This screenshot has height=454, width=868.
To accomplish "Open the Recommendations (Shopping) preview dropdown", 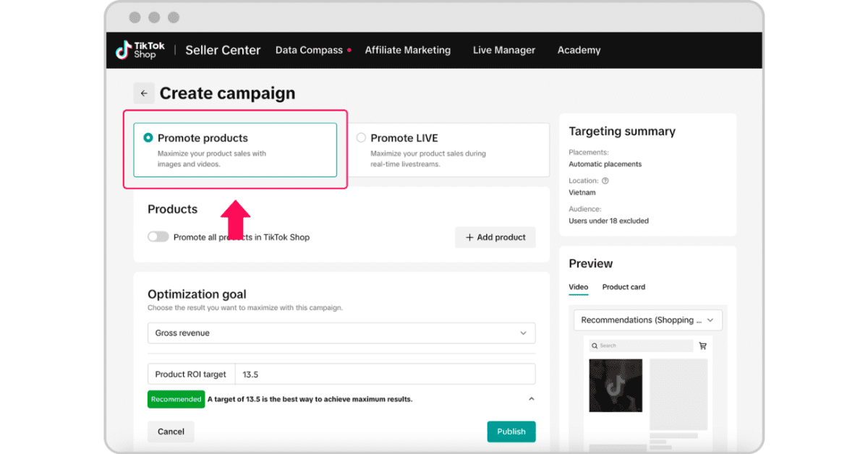I will point(647,320).
